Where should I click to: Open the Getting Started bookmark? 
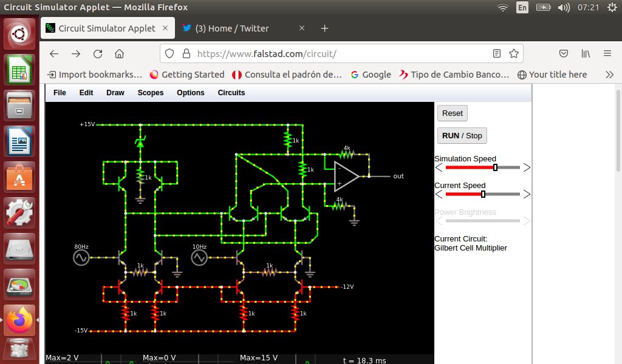coord(187,75)
